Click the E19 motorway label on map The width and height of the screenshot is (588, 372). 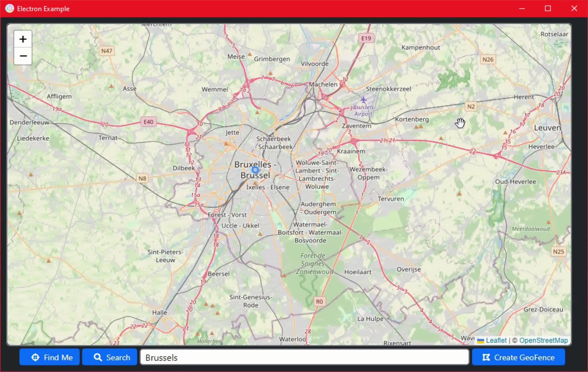pos(365,38)
